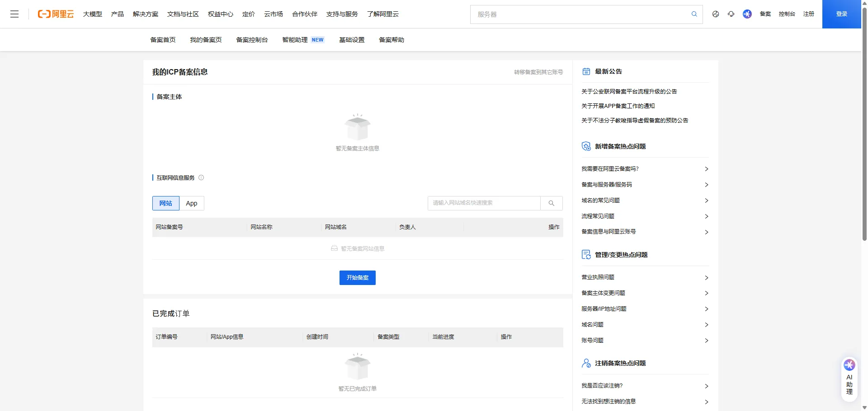Screen dimensions: 868x411
Task: Open the globe language selector icon
Action: click(716, 14)
